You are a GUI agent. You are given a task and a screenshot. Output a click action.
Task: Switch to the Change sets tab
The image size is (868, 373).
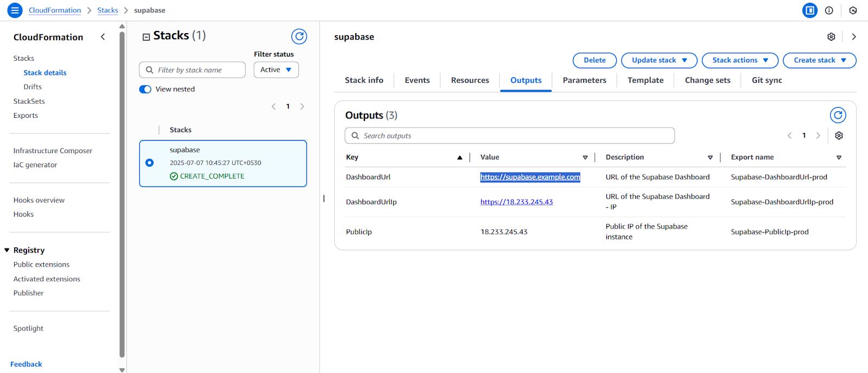pyautogui.click(x=707, y=80)
